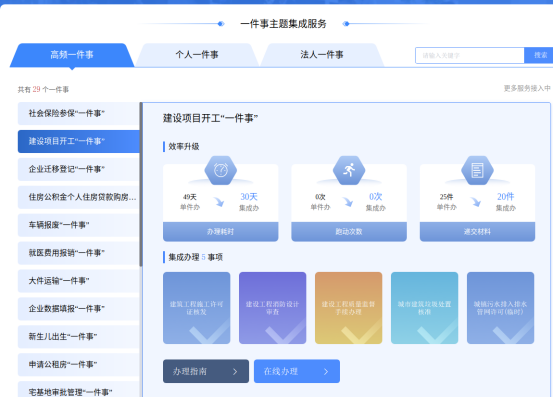This screenshot has height=397, width=554.
Task: Select 宅基地审批管理"一件事" in the list
Action: (78, 389)
